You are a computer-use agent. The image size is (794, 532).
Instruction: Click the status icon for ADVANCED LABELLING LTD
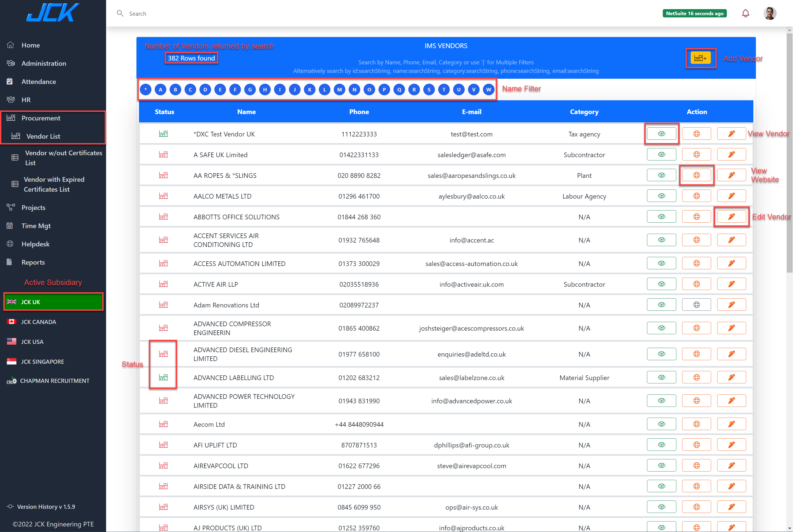point(163,378)
